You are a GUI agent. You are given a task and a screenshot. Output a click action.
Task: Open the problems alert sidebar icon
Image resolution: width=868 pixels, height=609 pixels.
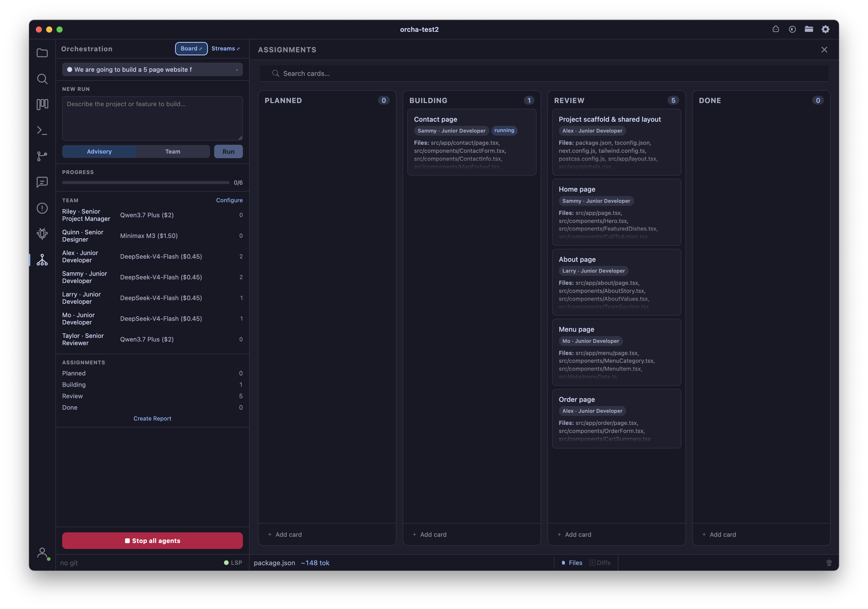point(42,208)
